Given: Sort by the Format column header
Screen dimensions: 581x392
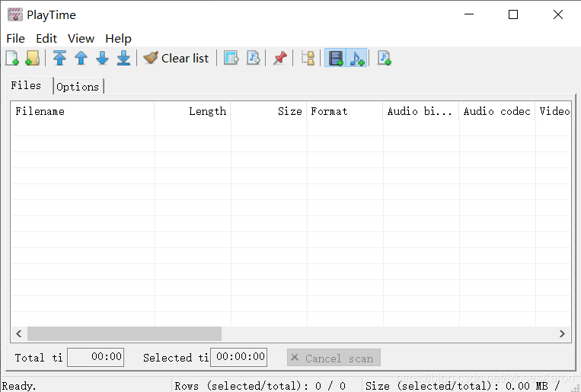Looking at the screenshot, I should coord(345,111).
